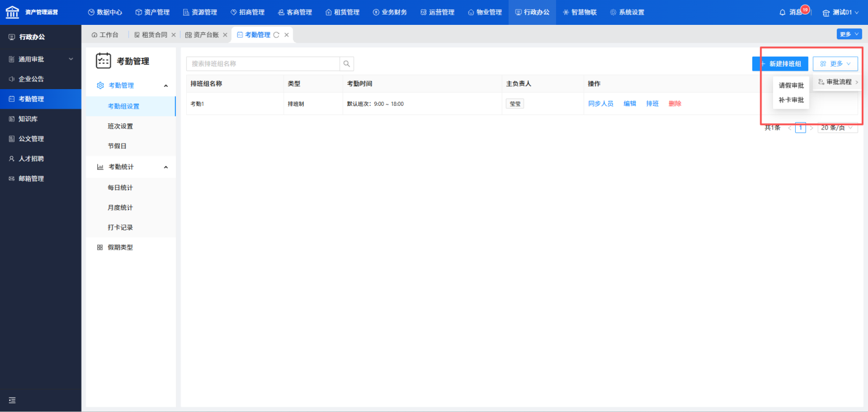
Task: Close the 资产台账 tab
Action: (225, 35)
